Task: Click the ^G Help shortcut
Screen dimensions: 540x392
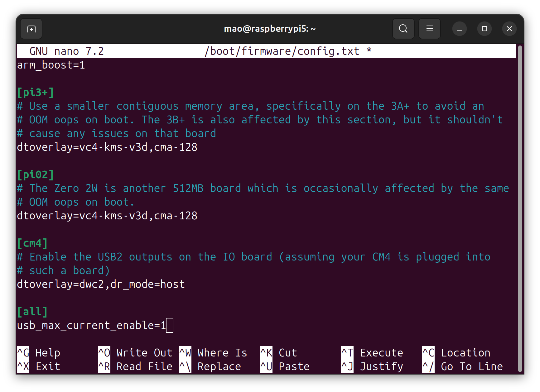Action: pos(39,353)
